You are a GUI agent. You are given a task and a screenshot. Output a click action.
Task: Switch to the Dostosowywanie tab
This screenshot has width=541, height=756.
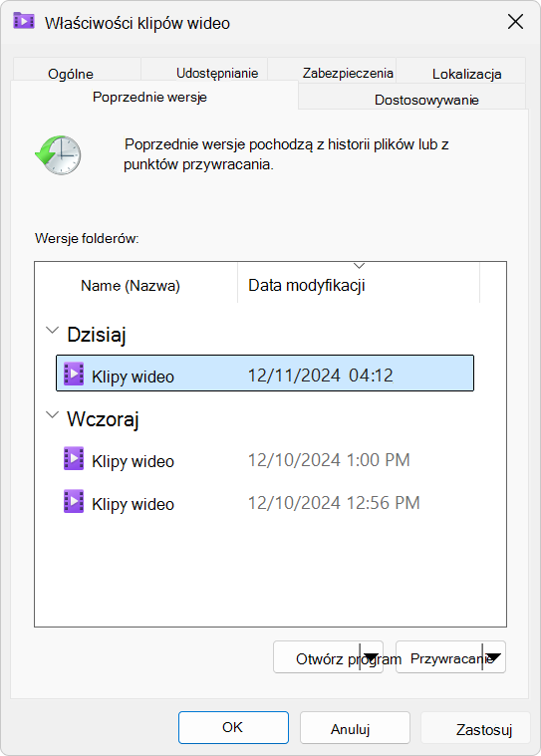[x=426, y=100]
